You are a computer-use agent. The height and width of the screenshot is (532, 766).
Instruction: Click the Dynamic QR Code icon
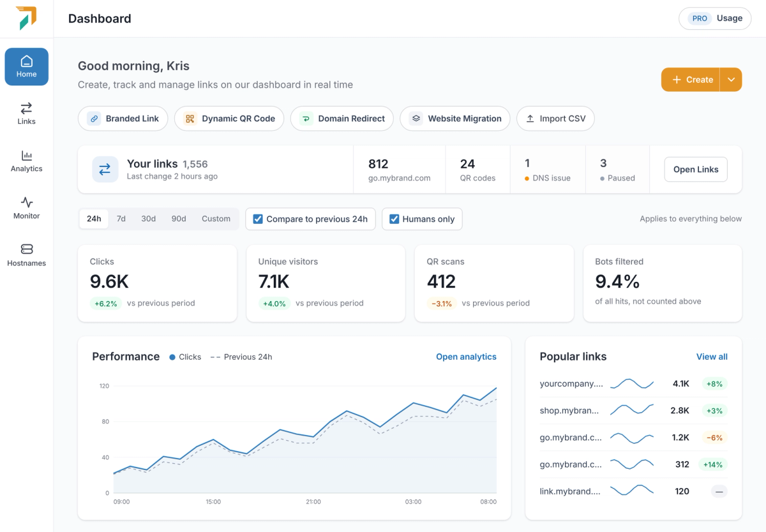point(190,119)
